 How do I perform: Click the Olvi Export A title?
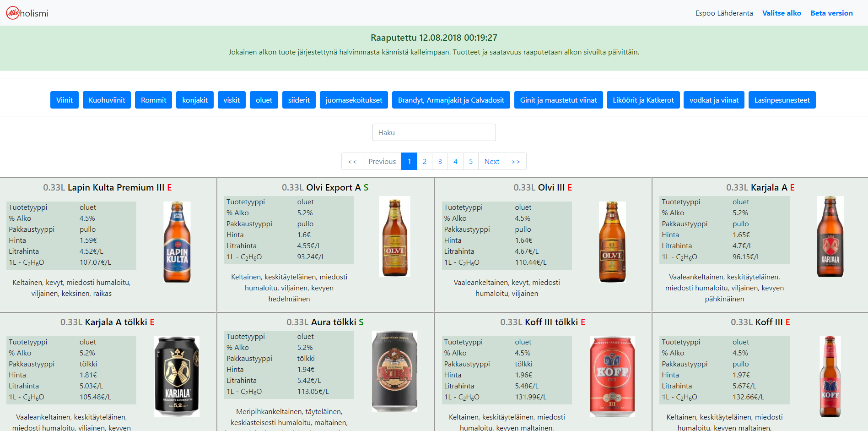pos(325,187)
